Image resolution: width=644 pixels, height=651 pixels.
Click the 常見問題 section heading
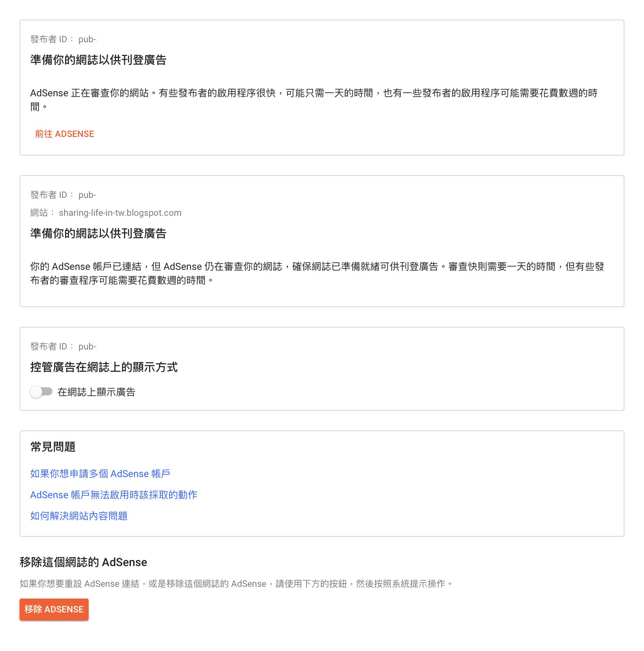click(x=53, y=447)
